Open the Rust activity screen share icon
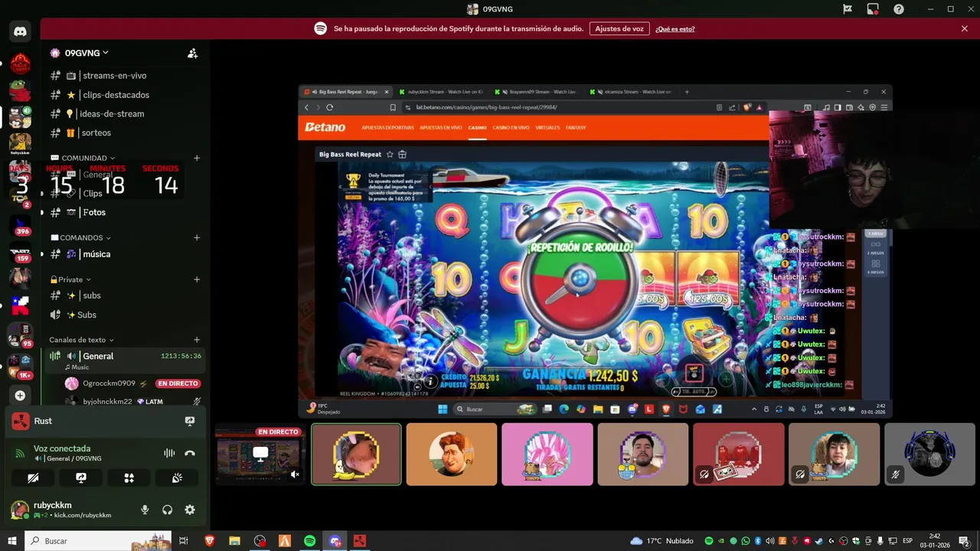 (190, 421)
